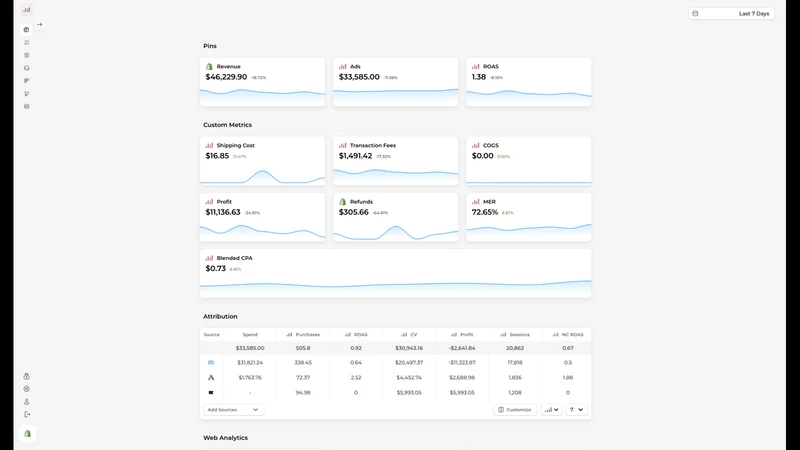Click the log out sidebar icon
The image size is (800, 450).
[27, 414]
